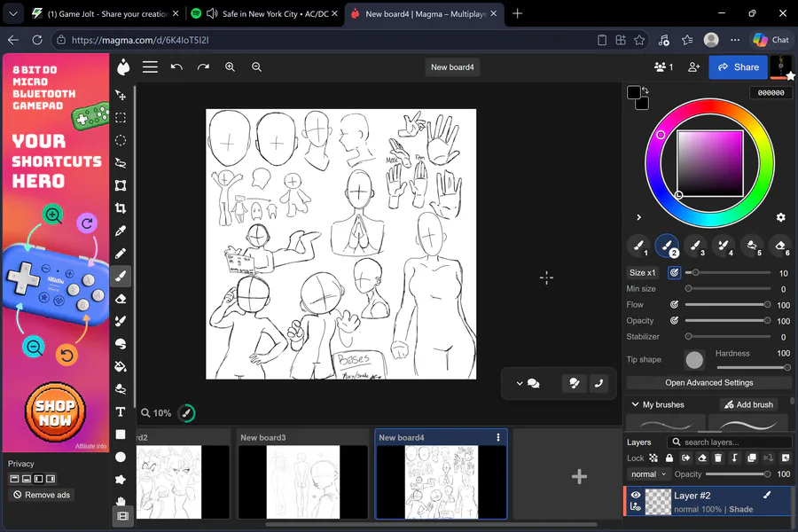The width and height of the screenshot is (798, 532).
Task: Switch to the Game Jolt browser tab
Action: (x=106, y=14)
